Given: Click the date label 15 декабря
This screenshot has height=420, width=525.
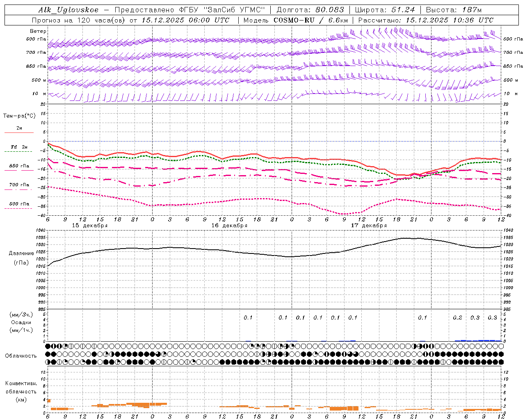Looking at the screenshot, I should pyautogui.click(x=90, y=226).
